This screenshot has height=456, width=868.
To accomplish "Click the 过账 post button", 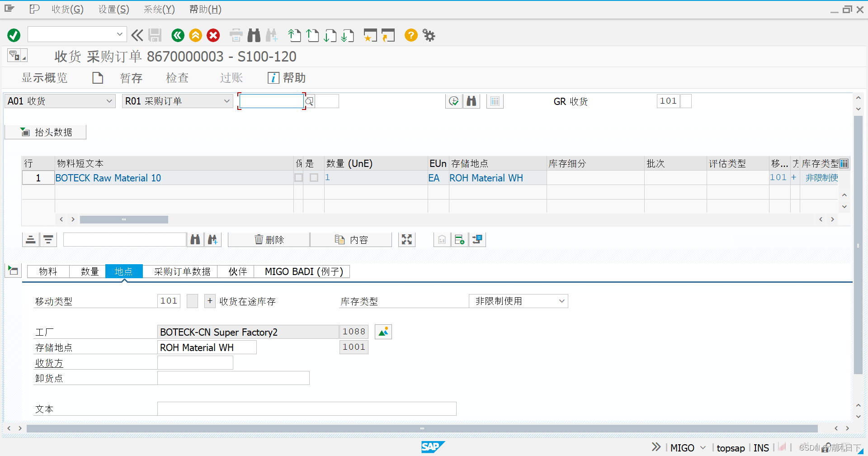I will (231, 78).
